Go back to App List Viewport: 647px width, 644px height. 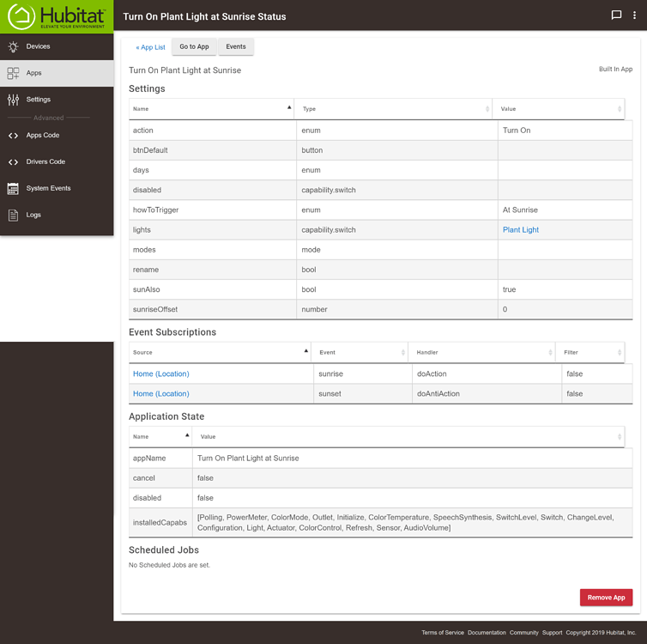click(151, 47)
